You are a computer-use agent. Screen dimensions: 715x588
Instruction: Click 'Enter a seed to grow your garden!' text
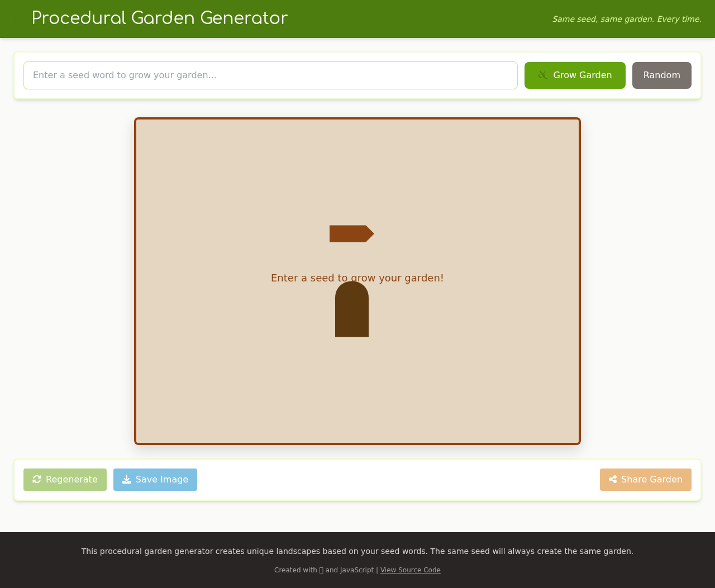point(357,276)
